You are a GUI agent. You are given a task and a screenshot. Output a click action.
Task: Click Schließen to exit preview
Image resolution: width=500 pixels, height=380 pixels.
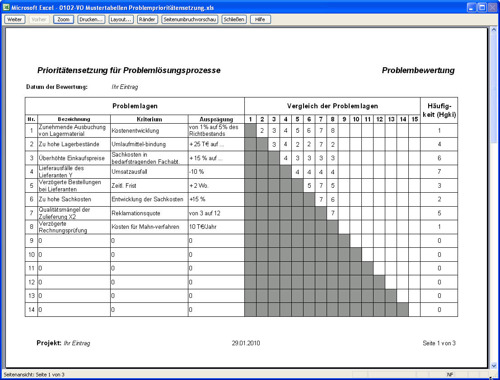click(x=234, y=20)
